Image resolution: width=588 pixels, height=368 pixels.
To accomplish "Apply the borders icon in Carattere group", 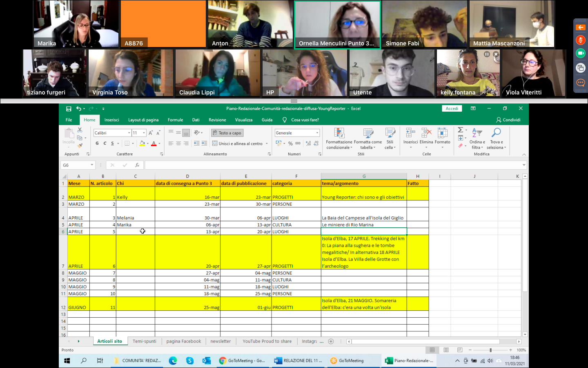I will point(127,144).
